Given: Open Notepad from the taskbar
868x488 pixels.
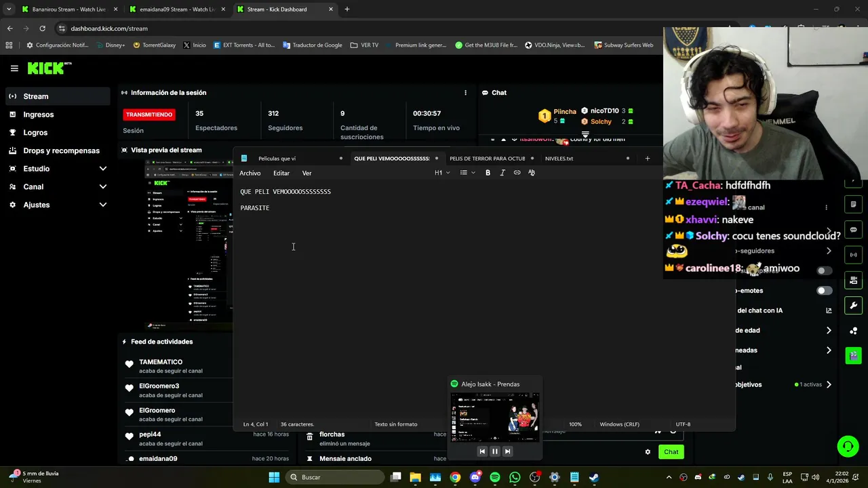Looking at the screenshot, I should (574, 477).
